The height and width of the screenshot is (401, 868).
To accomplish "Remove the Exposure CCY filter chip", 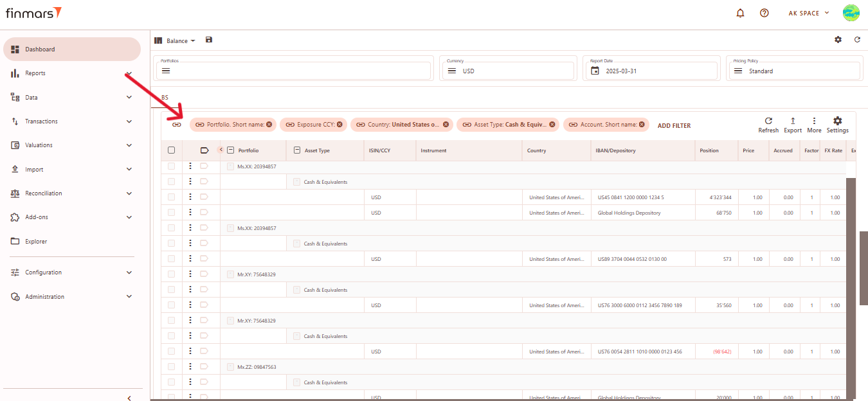I will click(x=339, y=125).
